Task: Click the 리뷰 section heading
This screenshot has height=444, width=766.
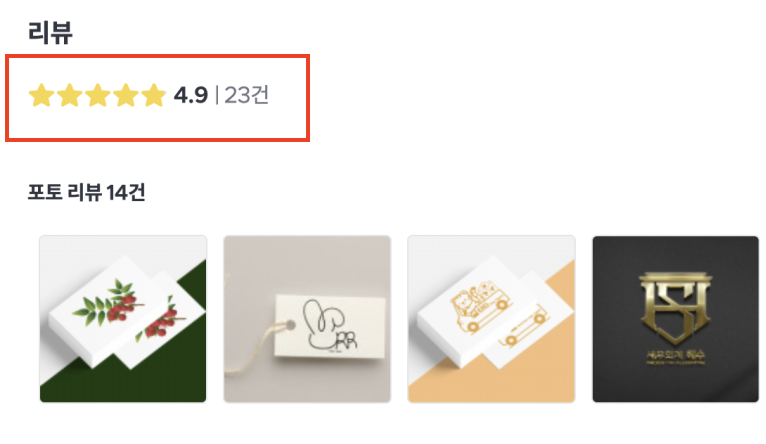Action: pyautogui.click(x=50, y=33)
